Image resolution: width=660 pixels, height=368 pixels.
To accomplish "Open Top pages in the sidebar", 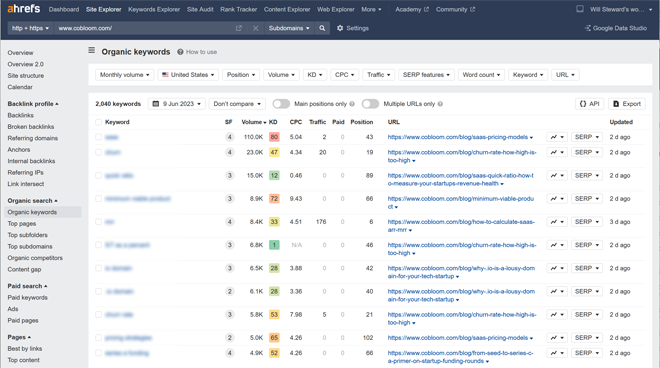I will tap(22, 224).
